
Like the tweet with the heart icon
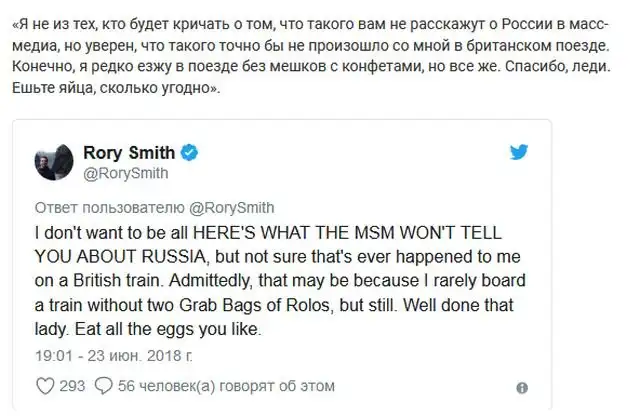click(x=43, y=385)
